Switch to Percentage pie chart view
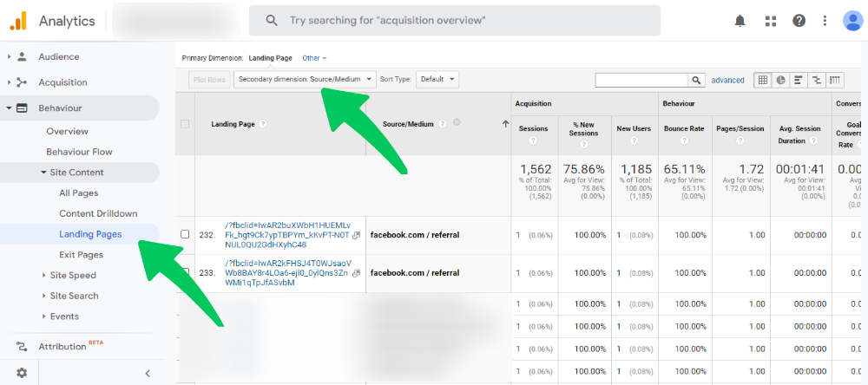868x385 pixels. pyautogui.click(x=780, y=80)
